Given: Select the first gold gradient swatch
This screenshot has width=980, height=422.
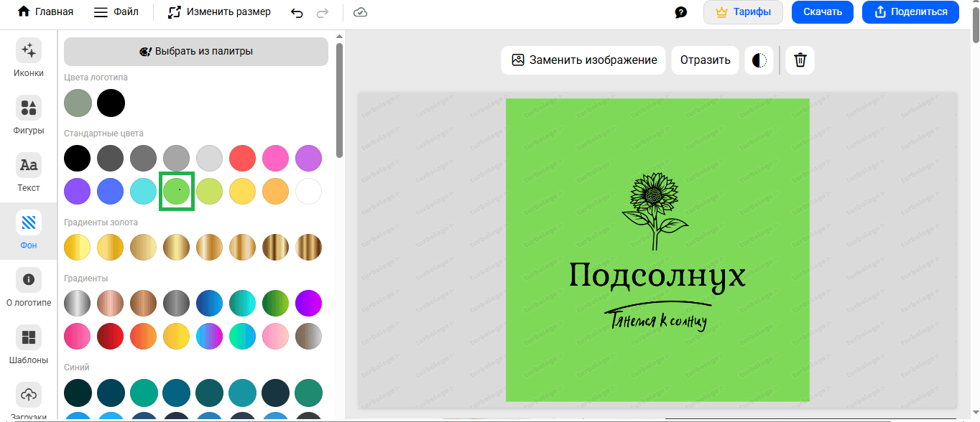Looking at the screenshot, I should point(78,247).
